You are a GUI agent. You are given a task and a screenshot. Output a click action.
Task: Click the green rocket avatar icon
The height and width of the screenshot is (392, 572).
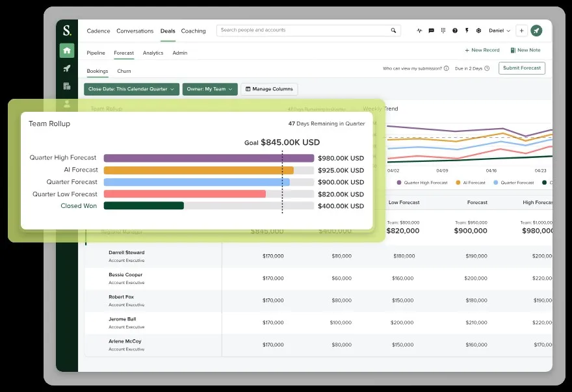coord(536,31)
